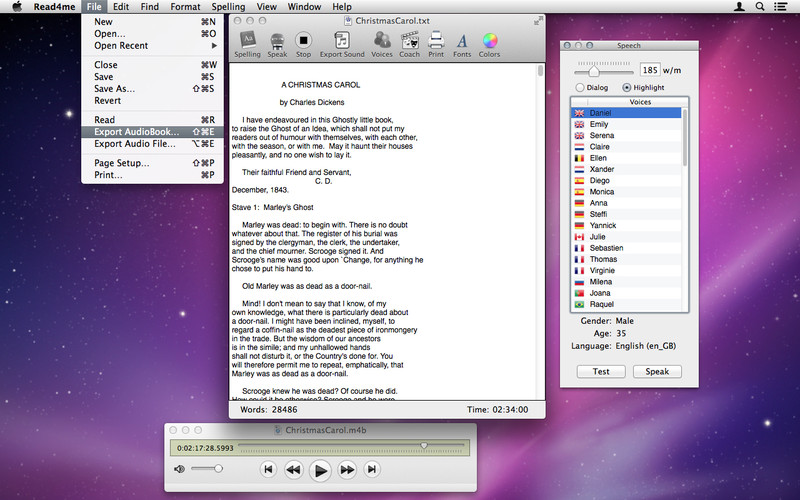Open the Spelling menu
The image size is (800, 500).
point(228,7)
